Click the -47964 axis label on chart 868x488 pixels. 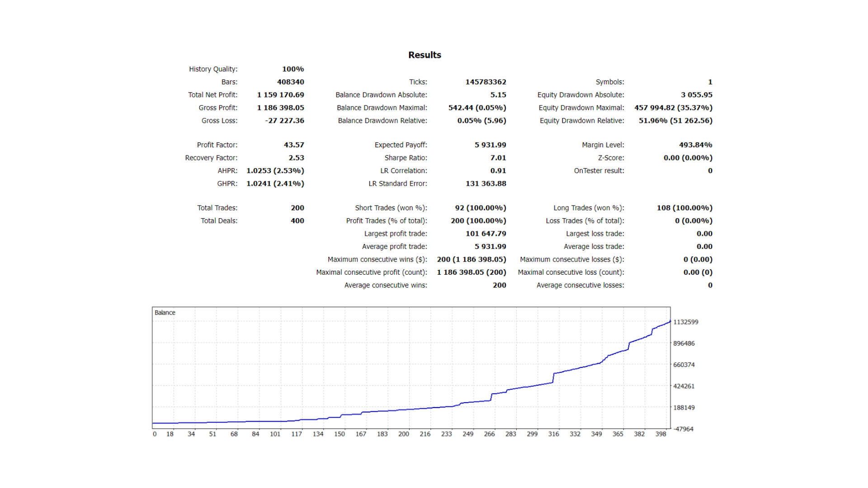pos(683,429)
